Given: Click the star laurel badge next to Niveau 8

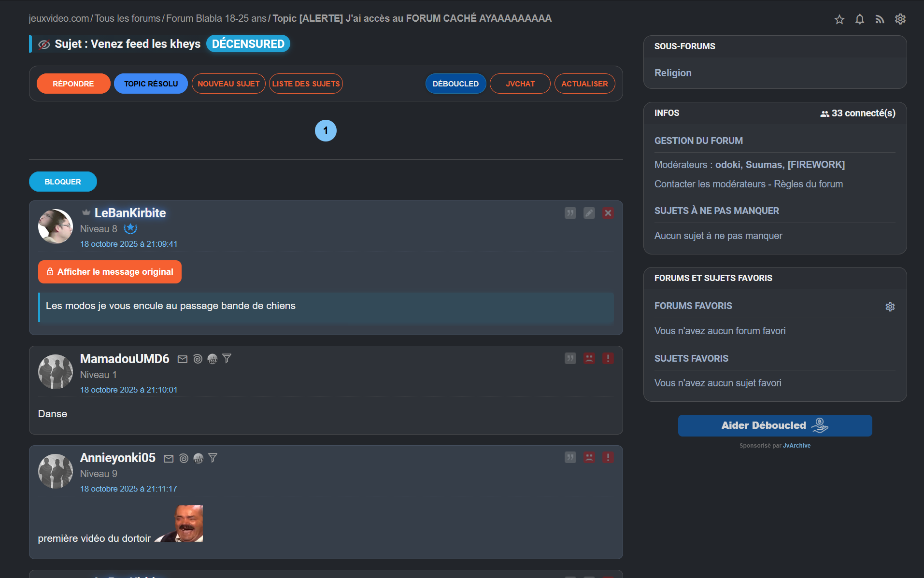Looking at the screenshot, I should coord(130,229).
